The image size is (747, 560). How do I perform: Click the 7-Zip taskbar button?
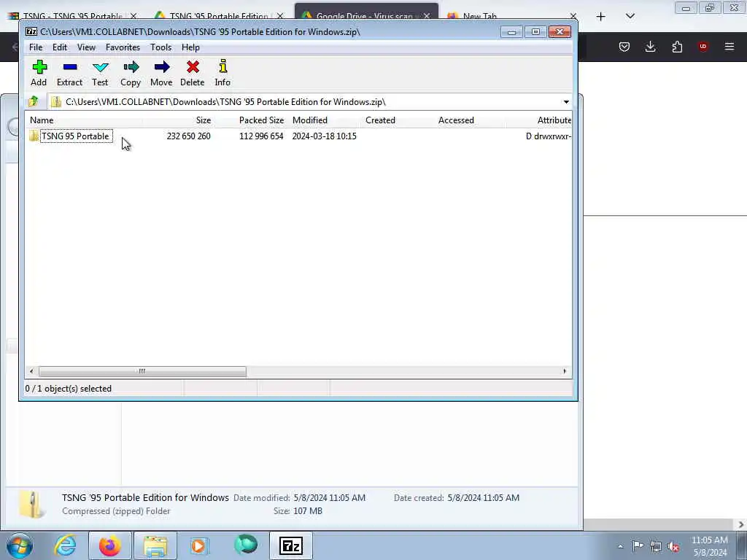291,545
